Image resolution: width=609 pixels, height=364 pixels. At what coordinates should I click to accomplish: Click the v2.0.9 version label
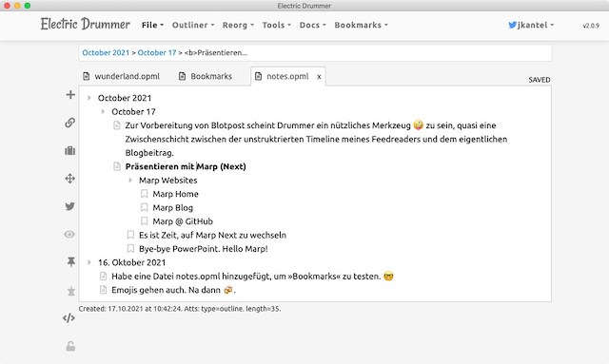tap(591, 26)
